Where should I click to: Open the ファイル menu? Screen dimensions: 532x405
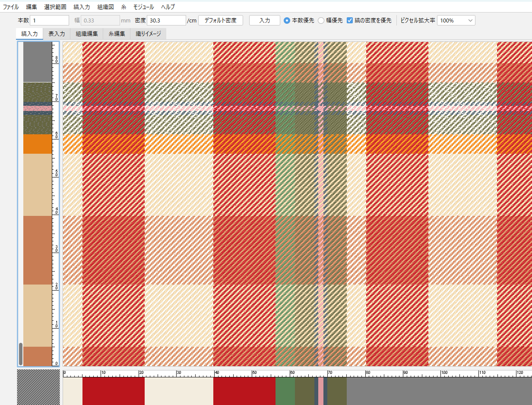pyautogui.click(x=11, y=7)
